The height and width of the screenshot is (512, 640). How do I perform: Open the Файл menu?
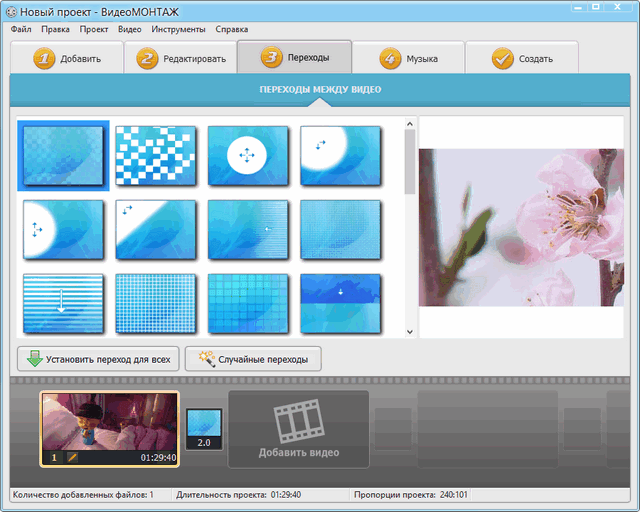tap(21, 29)
